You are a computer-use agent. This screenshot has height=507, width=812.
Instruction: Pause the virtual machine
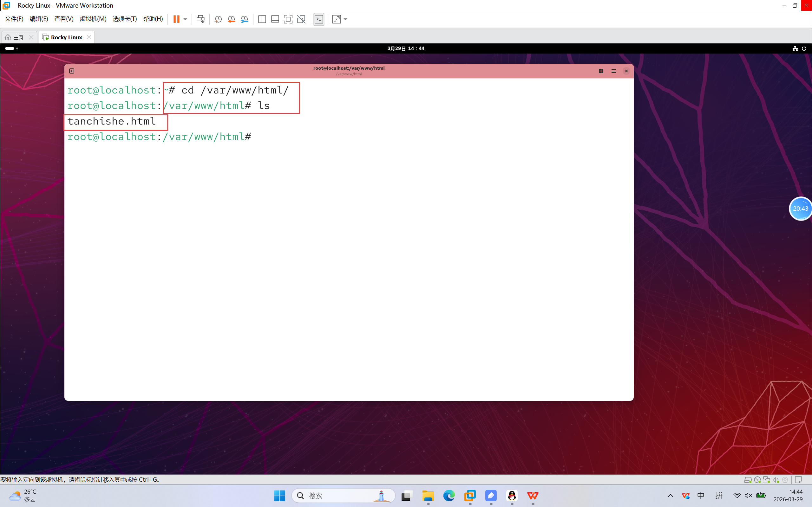coord(176,19)
